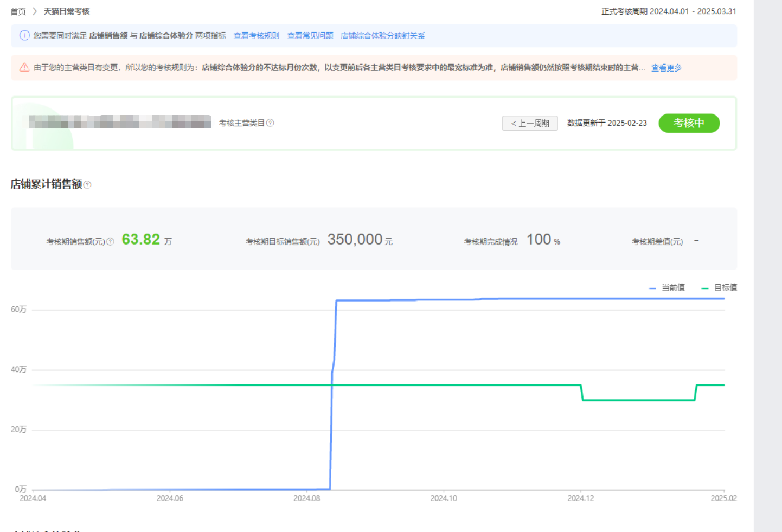Go to previous period with 上一周期
782x532 pixels.
click(x=530, y=123)
